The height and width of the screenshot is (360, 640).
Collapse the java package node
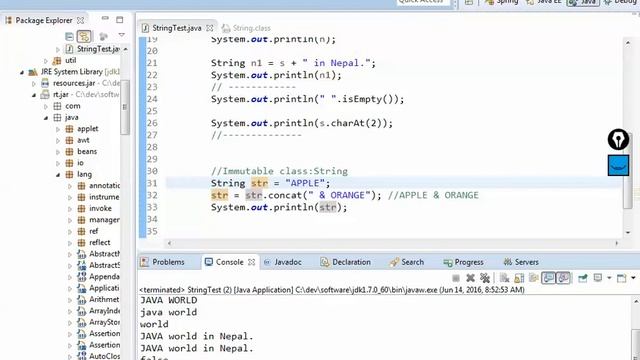pyautogui.click(x=46, y=118)
